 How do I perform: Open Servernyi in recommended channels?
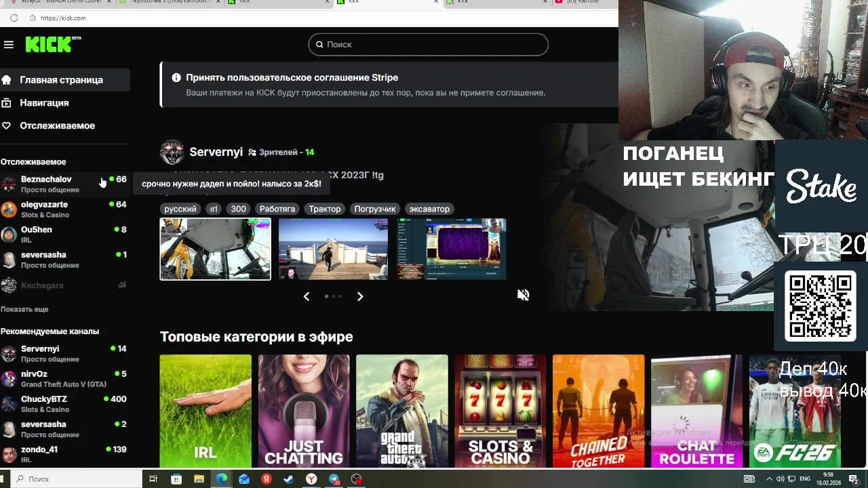(65, 353)
